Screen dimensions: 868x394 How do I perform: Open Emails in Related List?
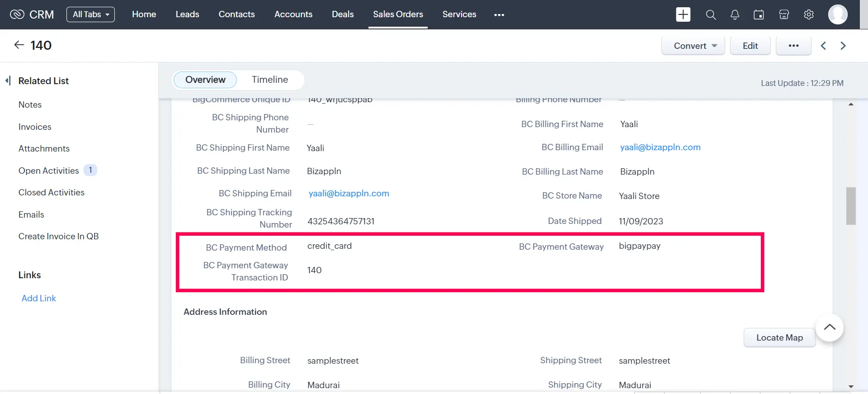pos(31,214)
